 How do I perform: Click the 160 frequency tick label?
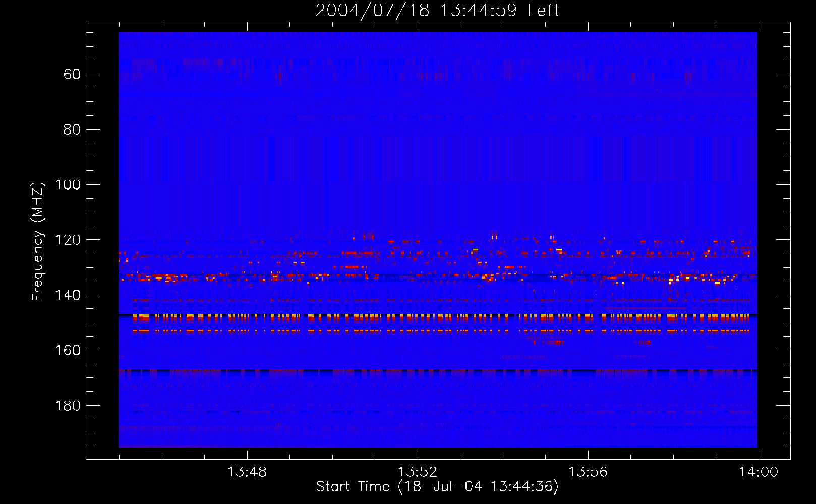68,350
